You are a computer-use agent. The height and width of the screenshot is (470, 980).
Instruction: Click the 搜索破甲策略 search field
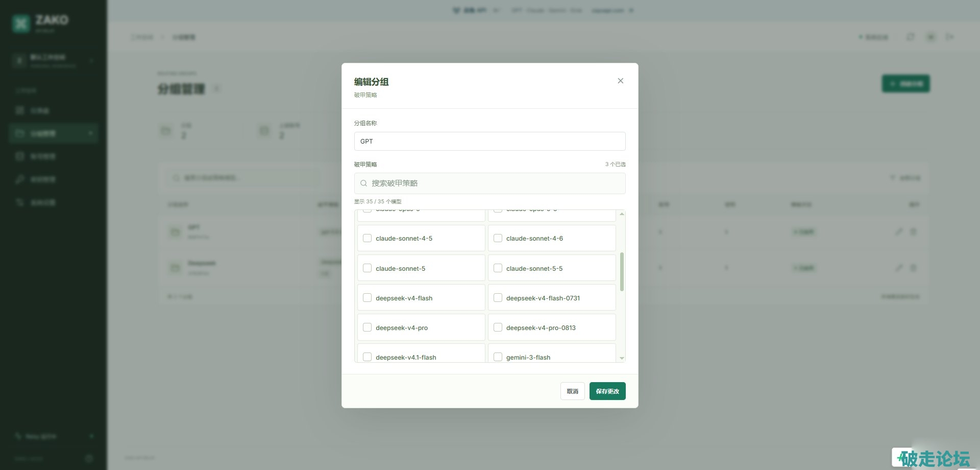489,183
